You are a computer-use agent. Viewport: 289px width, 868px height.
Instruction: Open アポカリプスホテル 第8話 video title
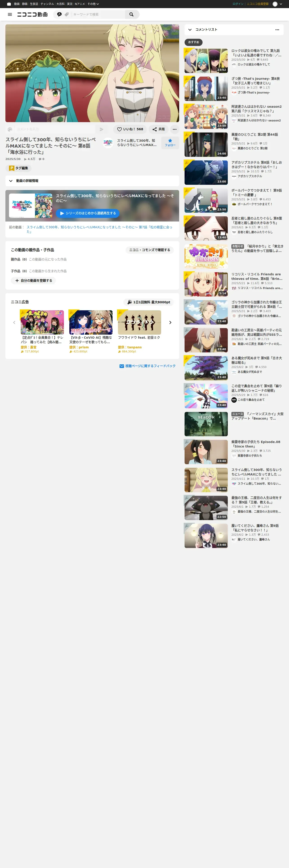(257, 164)
